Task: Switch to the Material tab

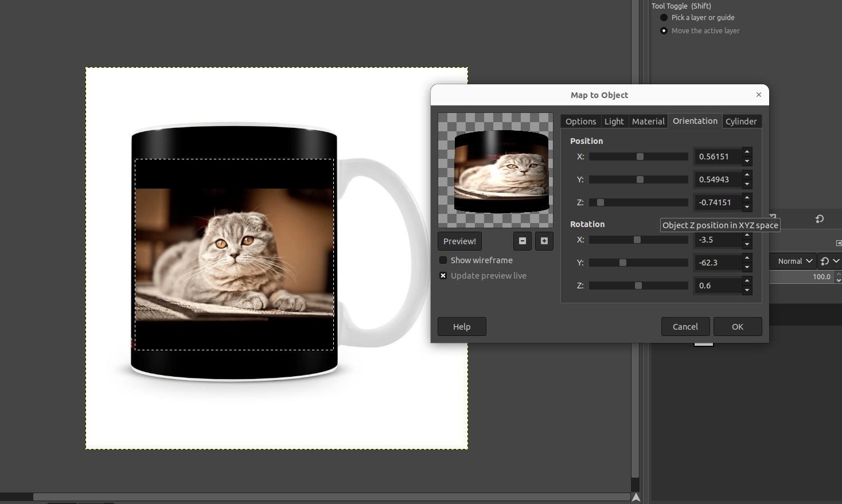Action: click(x=648, y=122)
